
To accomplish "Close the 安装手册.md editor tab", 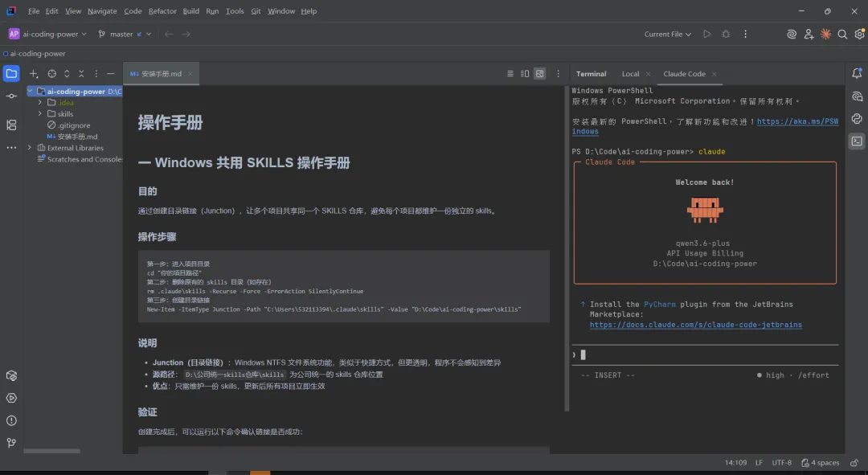I will coord(190,74).
